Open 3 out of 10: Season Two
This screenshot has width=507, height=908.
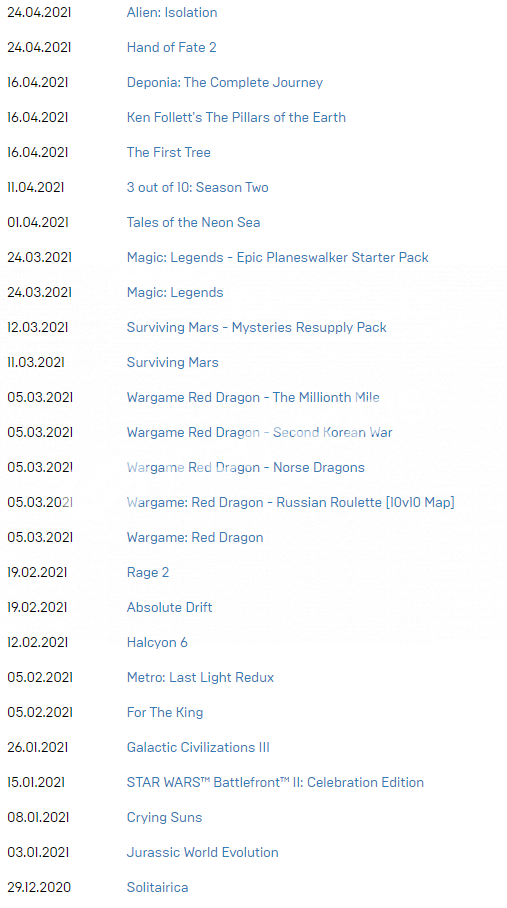(x=197, y=187)
